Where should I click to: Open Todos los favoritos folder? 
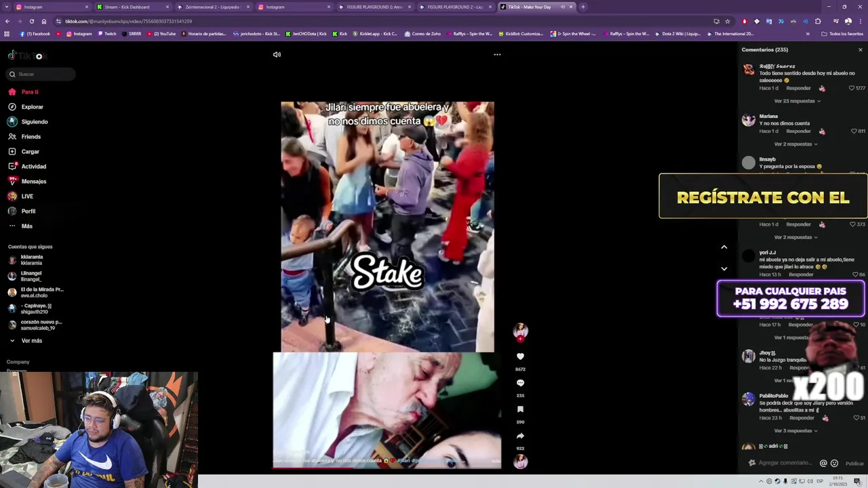[x=842, y=34]
